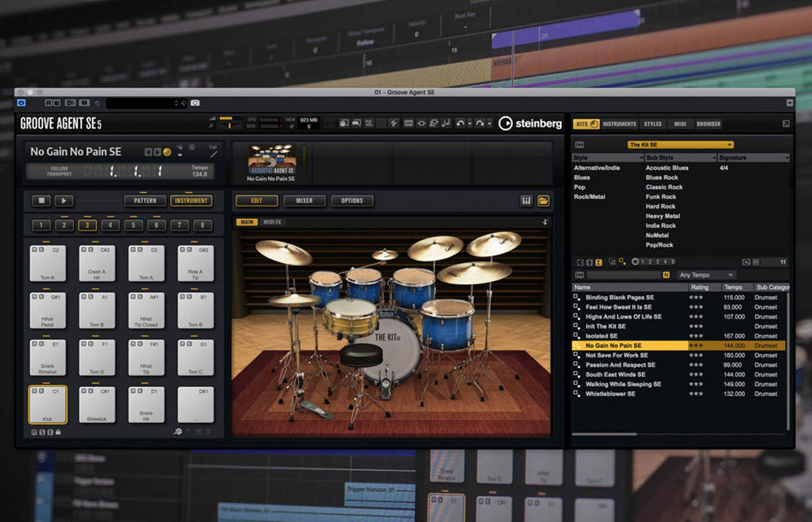Viewport: 812px width, 522px height.
Task: Select pad group 3
Action: pos(87,225)
